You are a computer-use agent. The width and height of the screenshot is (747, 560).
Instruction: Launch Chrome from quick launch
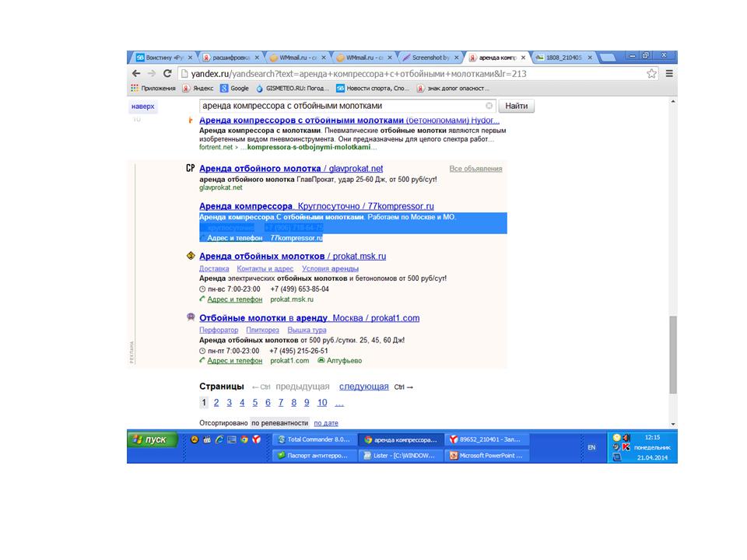tap(244, 439)
